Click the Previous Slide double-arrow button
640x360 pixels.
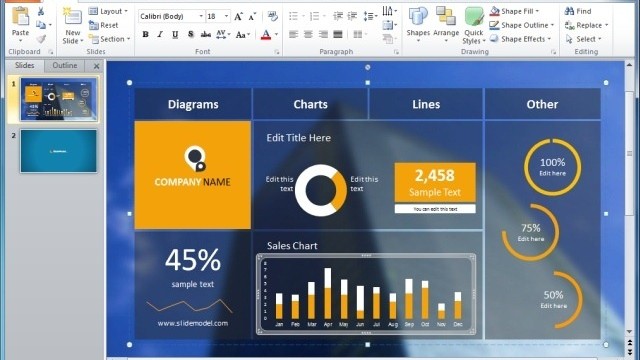(629, 343)
